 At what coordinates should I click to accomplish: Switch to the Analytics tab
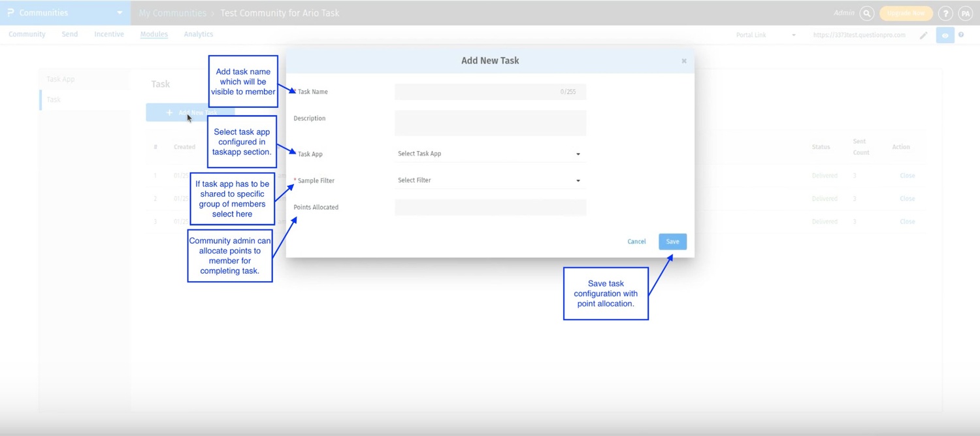(x=199, y=35)
